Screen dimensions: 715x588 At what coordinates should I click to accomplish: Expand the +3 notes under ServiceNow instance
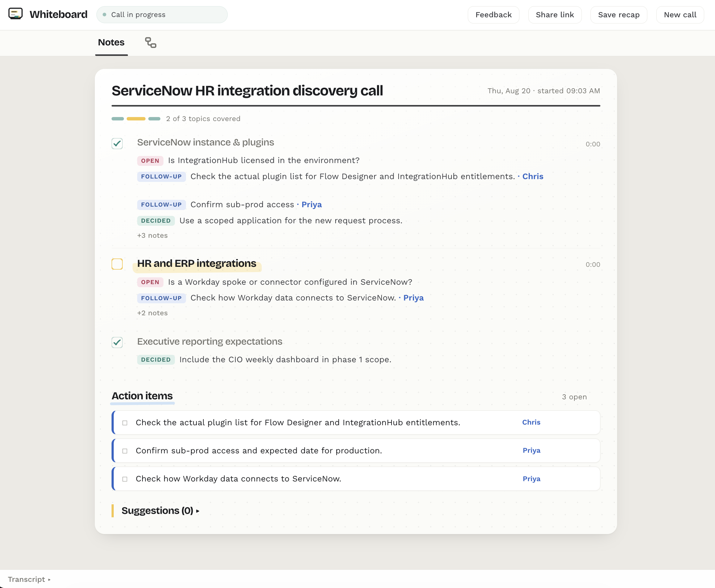coord(152,235)
